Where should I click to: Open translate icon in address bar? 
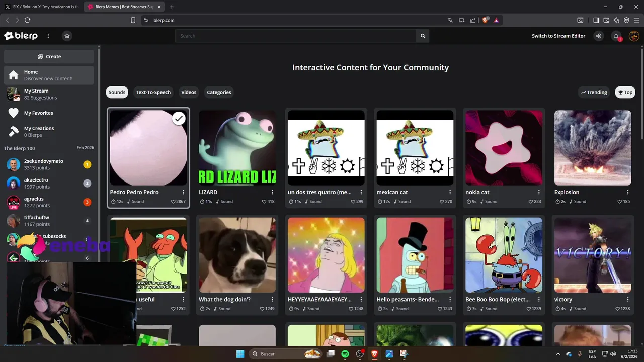[x=450, y=20]
